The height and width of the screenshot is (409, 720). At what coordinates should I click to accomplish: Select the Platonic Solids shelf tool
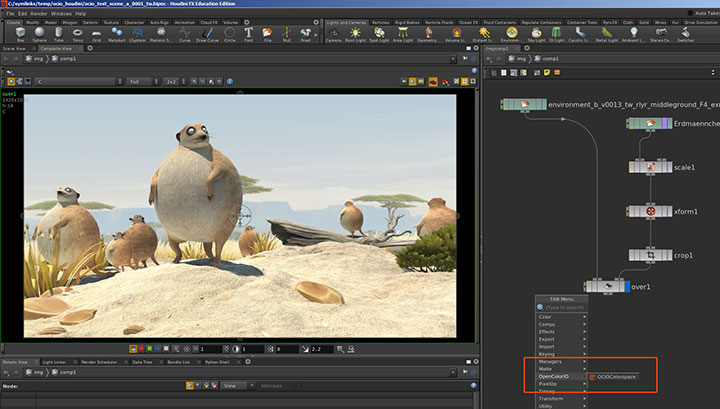tap(161, 34)
